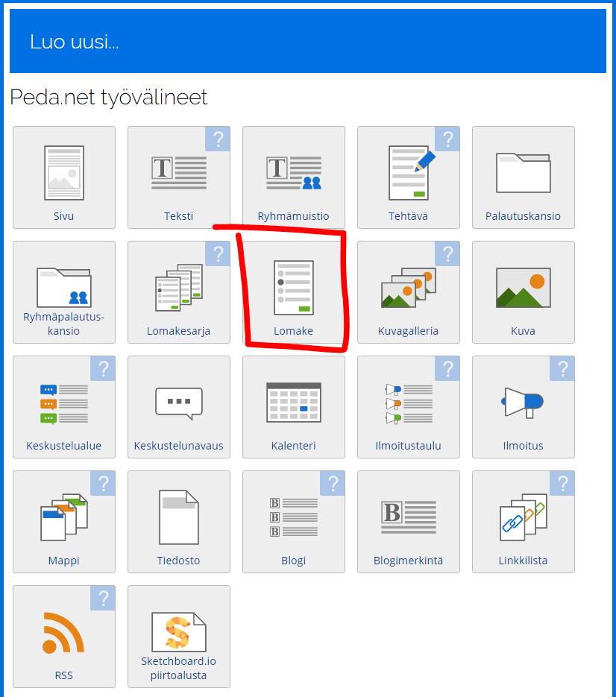The width and height of the screenshot is (616, 697).
Task: Show help for the Mappi tool
Action: tap(103, 484)
